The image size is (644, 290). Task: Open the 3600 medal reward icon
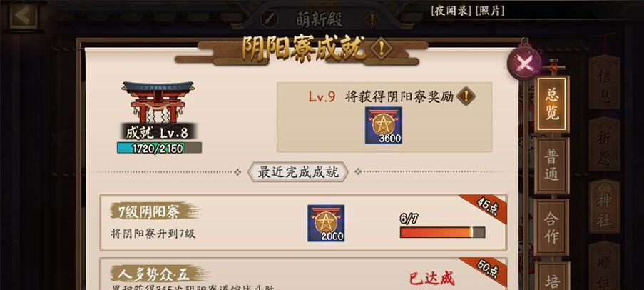383,126
